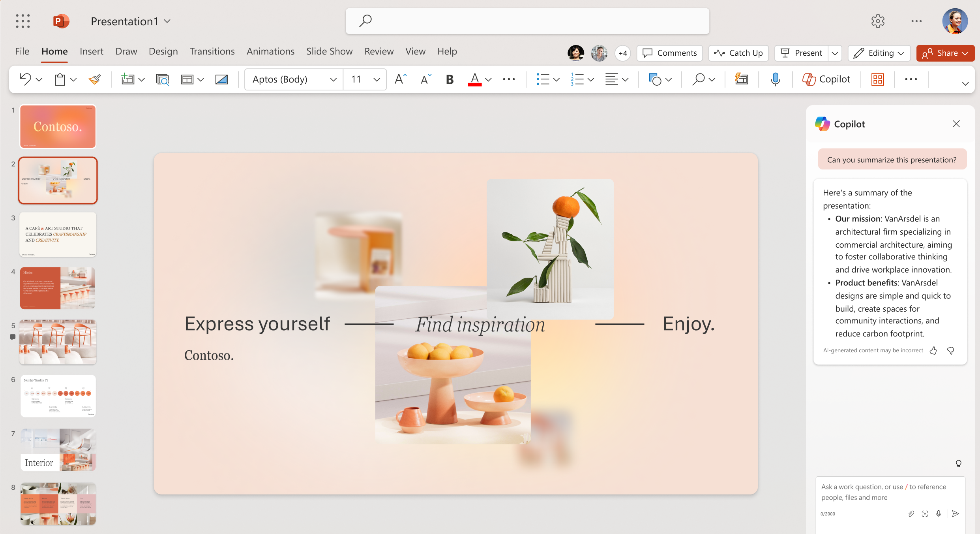980x534 pixels.
Task: Click the Copilot microphone icon
Action: click(x=939, y=513)
